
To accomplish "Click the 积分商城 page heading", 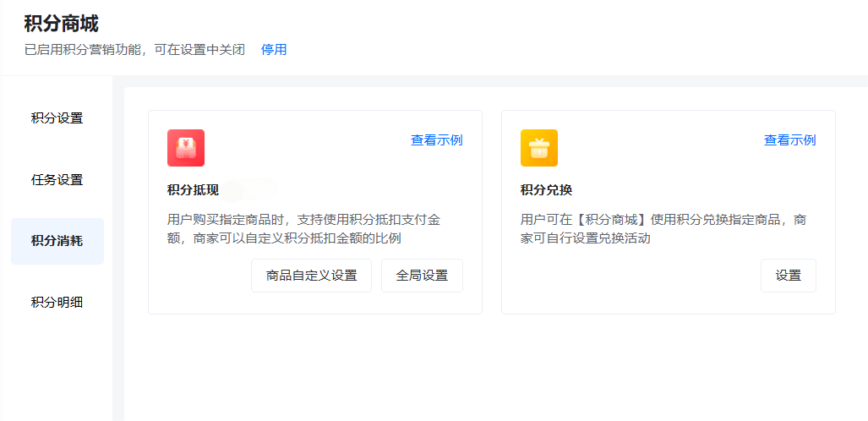I will pyautogui.click(x=62, y=24).
